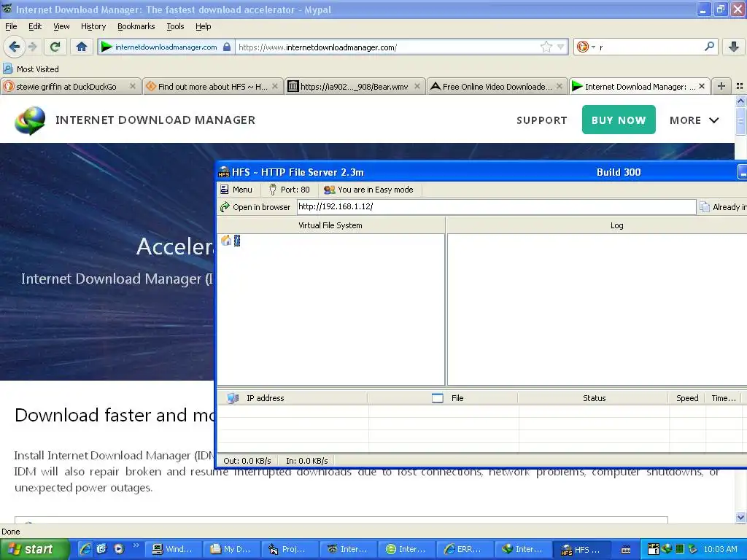747x560 pixels.
Task: Open the File menu
Action: [x=11, y=26]
